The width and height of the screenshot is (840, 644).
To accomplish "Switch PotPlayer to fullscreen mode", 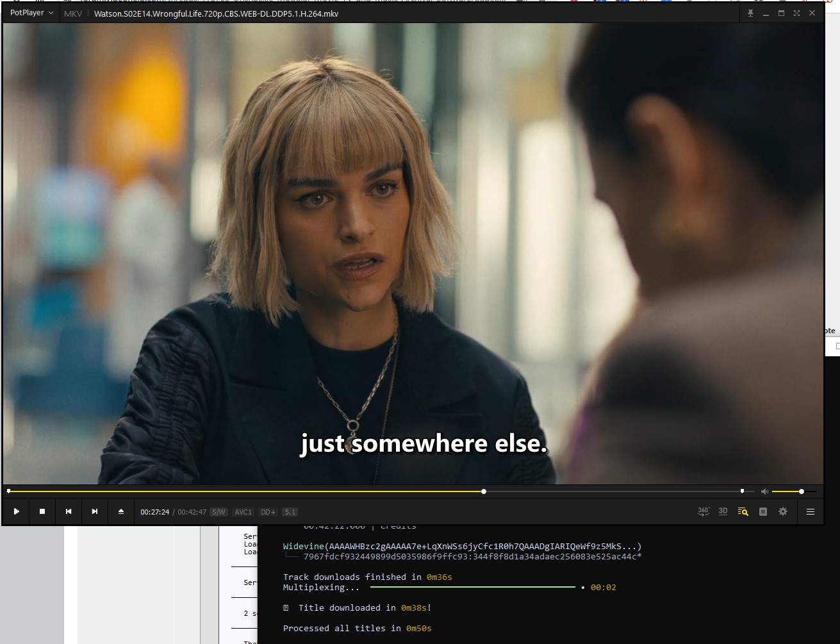I will tap(796, 13).
